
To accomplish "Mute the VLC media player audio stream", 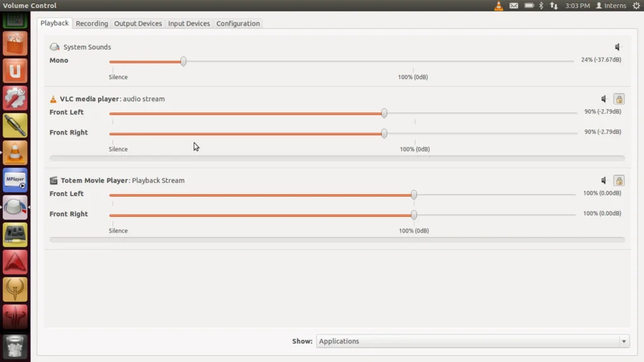I will coord(603,99).
